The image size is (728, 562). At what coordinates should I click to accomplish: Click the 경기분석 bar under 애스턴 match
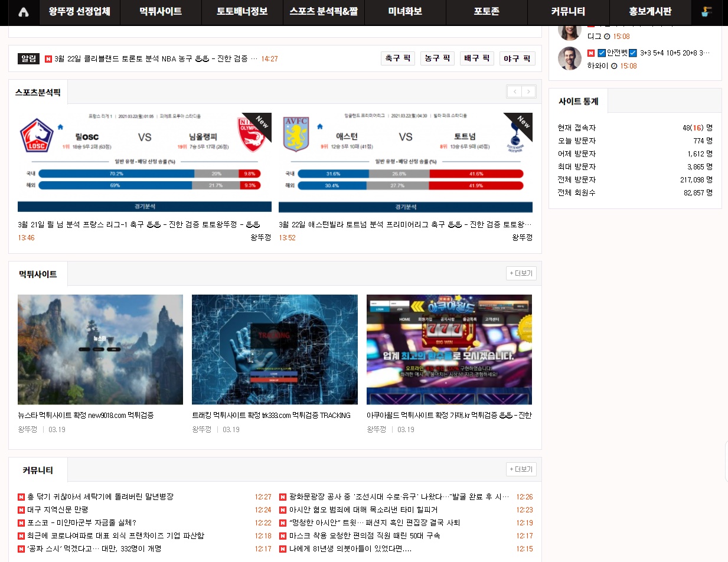(406, 207)
